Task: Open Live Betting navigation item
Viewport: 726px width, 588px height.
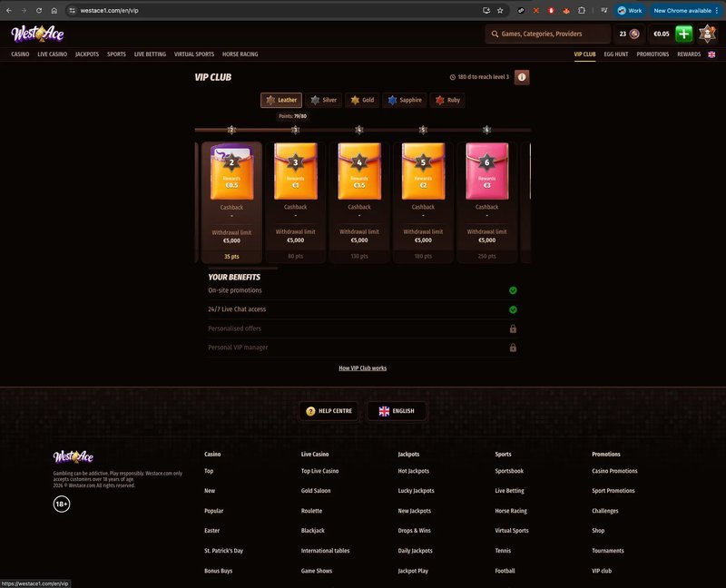Action: click(150, 54)
